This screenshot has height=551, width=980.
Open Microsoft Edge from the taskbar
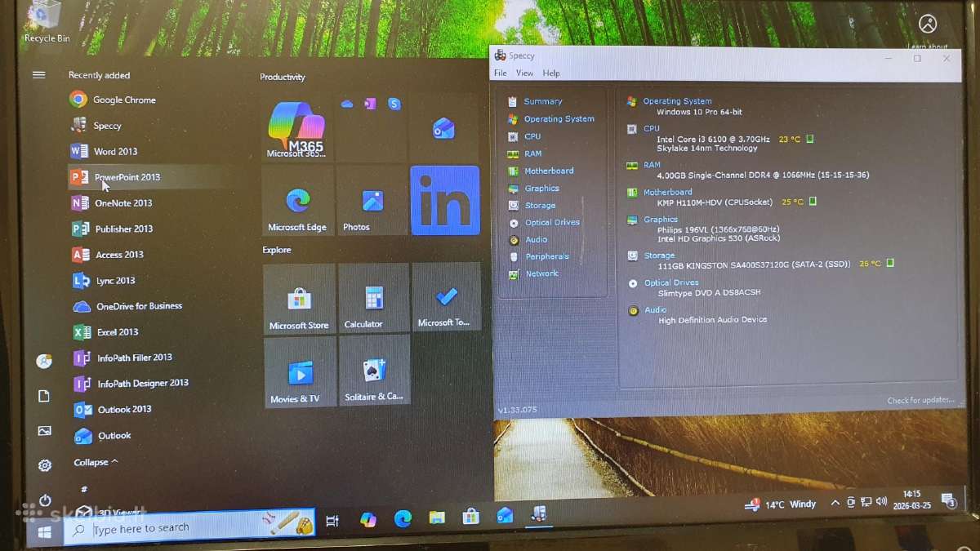(x=403, y=518)
